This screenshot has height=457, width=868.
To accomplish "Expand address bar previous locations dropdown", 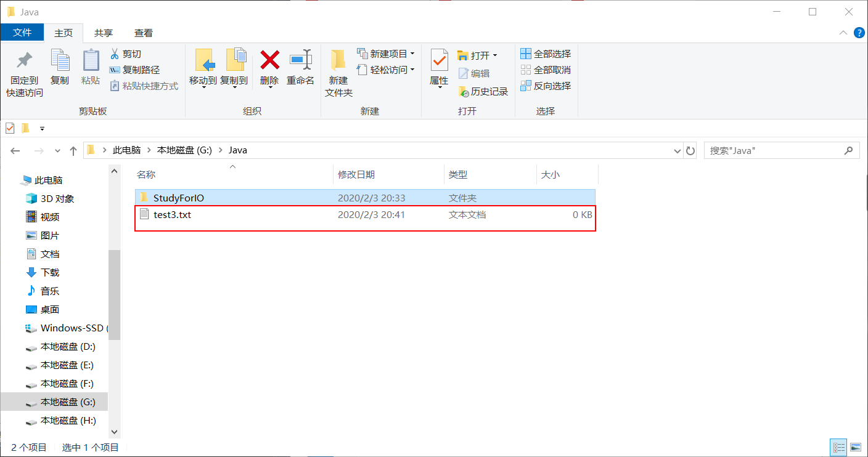I will tap(678, 150).
